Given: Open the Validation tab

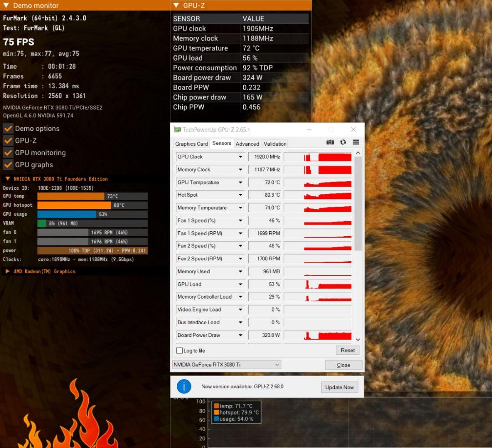Looking at the screenshot, I should 275,143.
